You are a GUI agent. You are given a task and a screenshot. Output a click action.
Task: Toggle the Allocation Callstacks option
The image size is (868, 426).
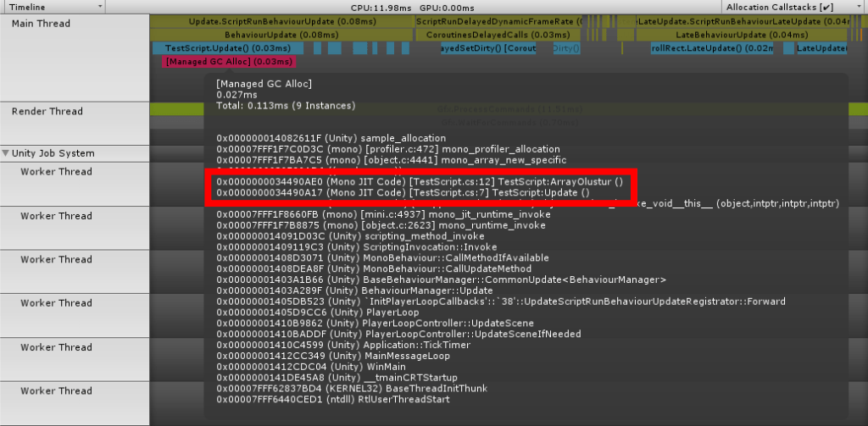click(793, 7)
